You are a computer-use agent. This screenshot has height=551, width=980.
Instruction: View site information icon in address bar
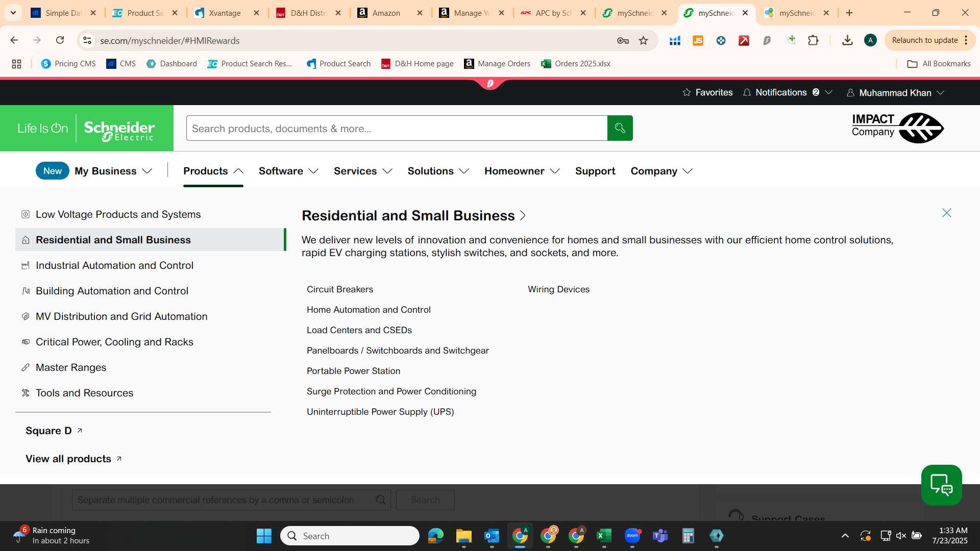87,40
